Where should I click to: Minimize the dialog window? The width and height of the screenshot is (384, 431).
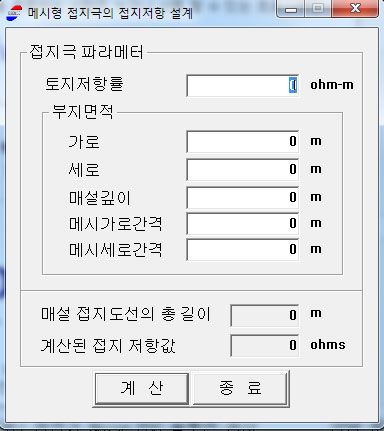291,9
